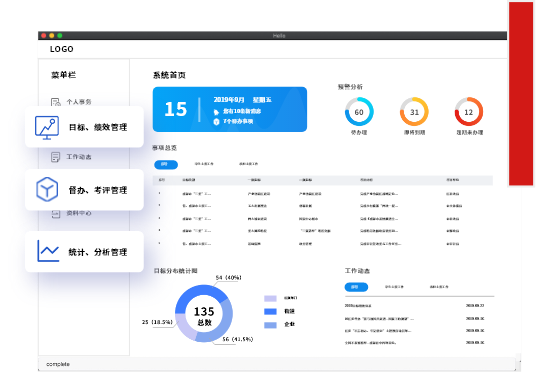This screenshot has width=536, height=372.
Task: Click the 督办、考评管理 cube icon
Action: point(47,189)
